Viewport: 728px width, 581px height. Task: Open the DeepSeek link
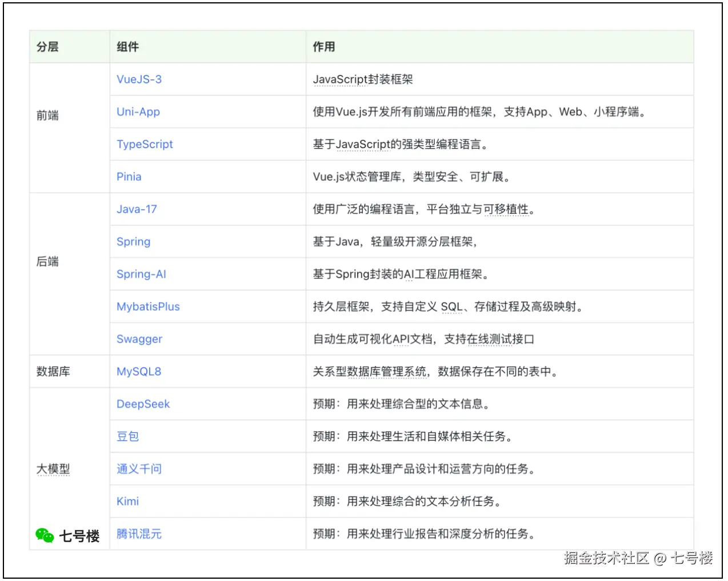[x=143, y=404]
